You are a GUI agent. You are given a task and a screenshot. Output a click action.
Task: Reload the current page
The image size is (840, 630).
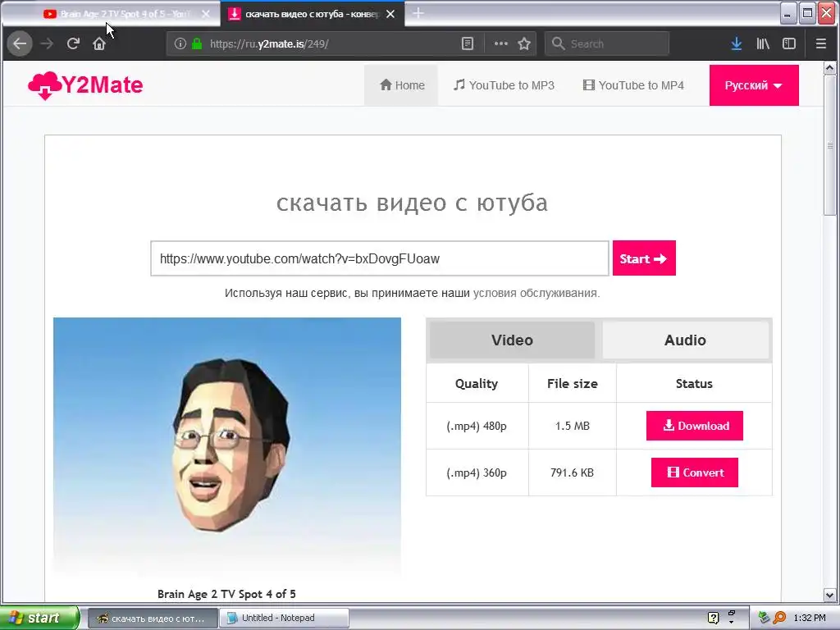coord(73,44)
